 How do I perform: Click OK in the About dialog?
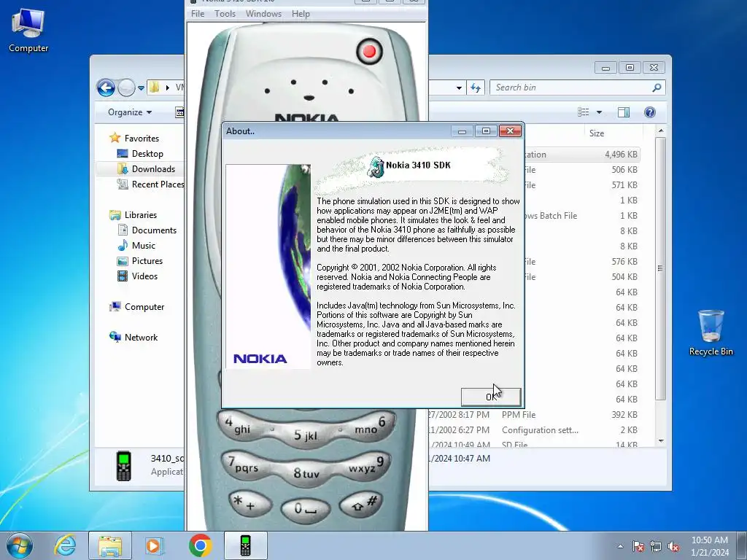491,397
